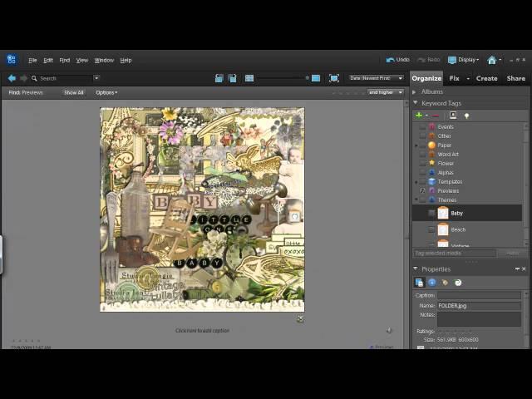
Task: Click the back navigation arrow
Action: point(12,78)
